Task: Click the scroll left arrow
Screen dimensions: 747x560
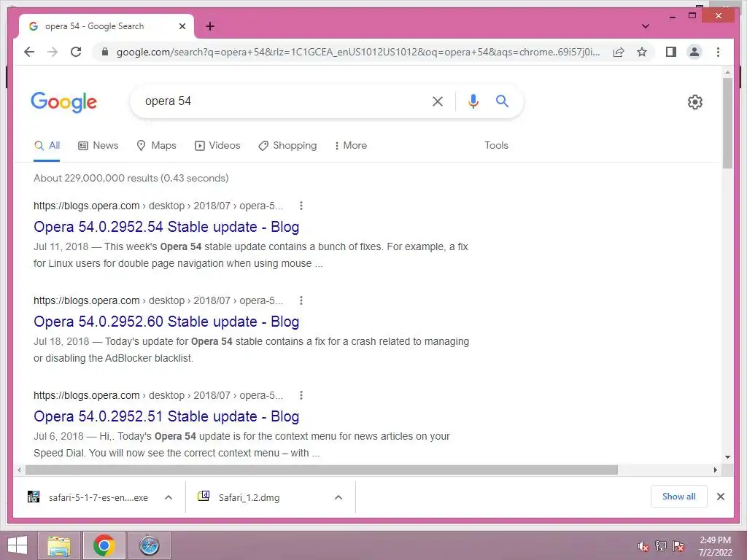Action: pyautogui.click(x=19, y=470)
